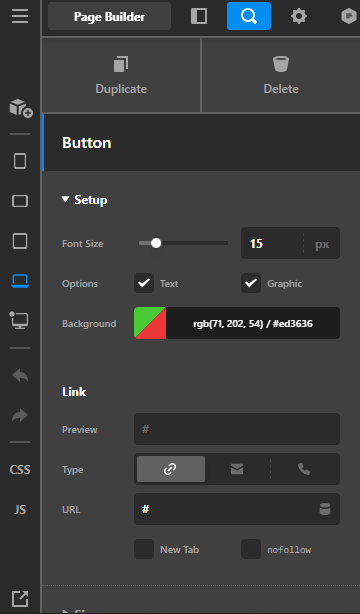Open the add elements cube icon
Viewport: 360px width, 614px height.
pyautogui.click(x=20, y=108)
